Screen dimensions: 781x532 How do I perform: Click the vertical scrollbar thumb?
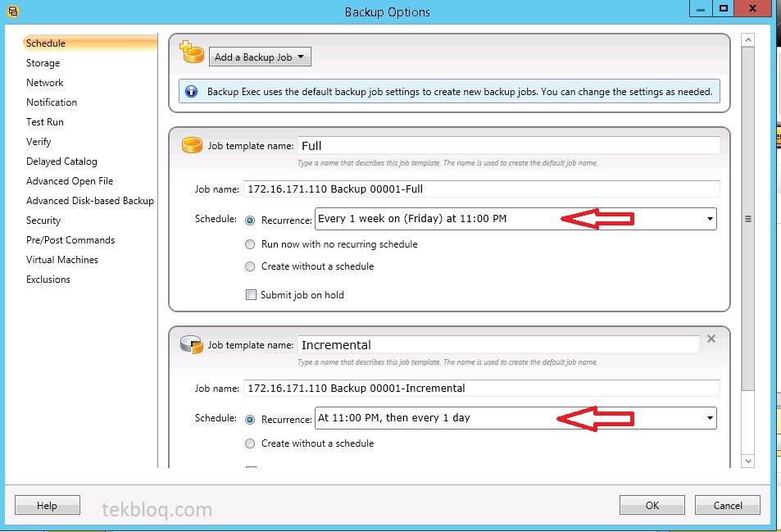pyautogui.click(x=747, y=219)
